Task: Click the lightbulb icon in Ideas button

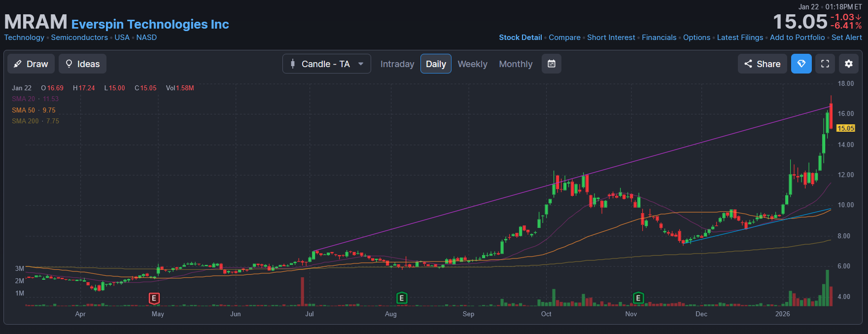Action: [69, 64]
